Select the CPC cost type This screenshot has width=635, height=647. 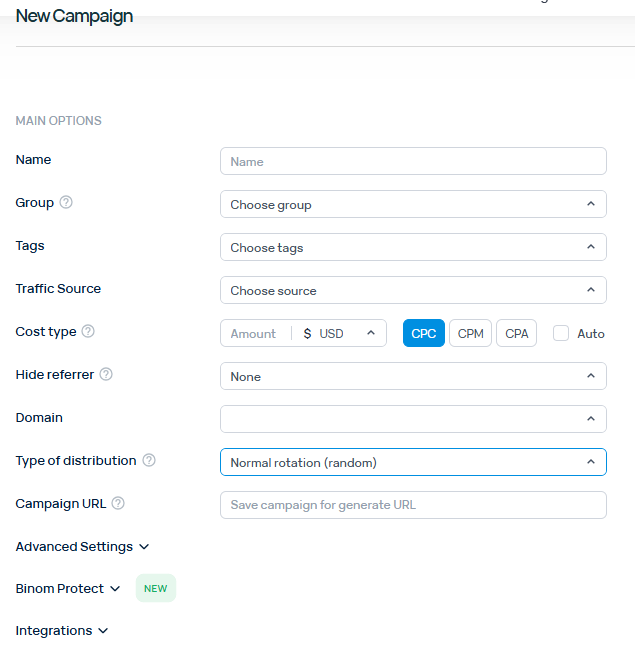point(424,333)
